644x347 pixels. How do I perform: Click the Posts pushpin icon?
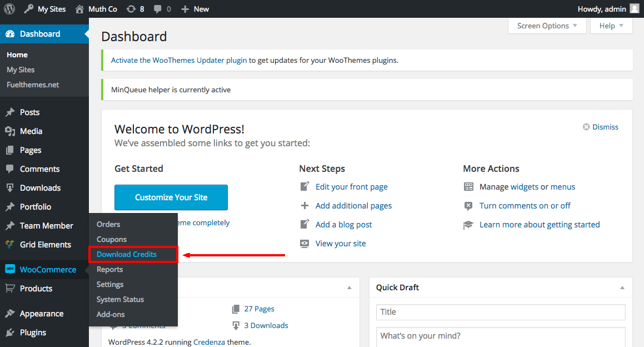(10, 112)
